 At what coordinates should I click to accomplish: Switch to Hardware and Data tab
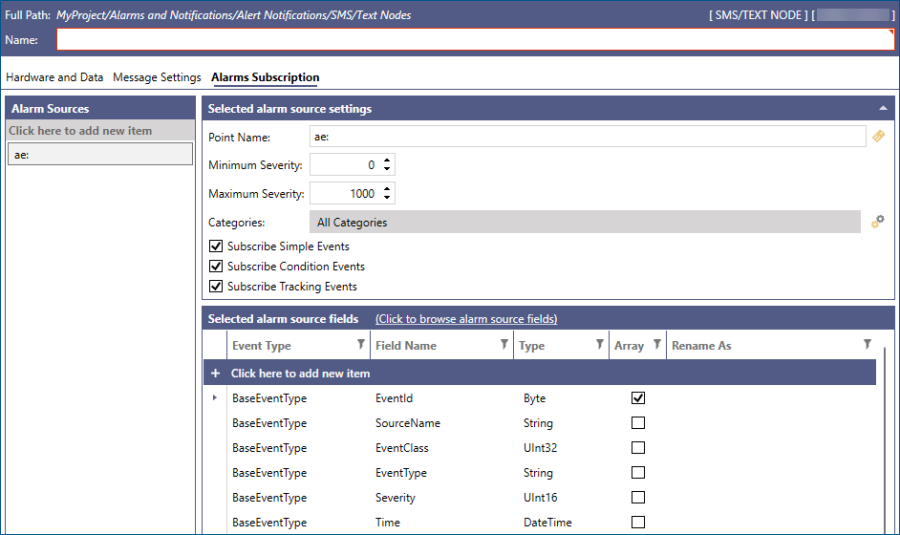coord(55,77)
